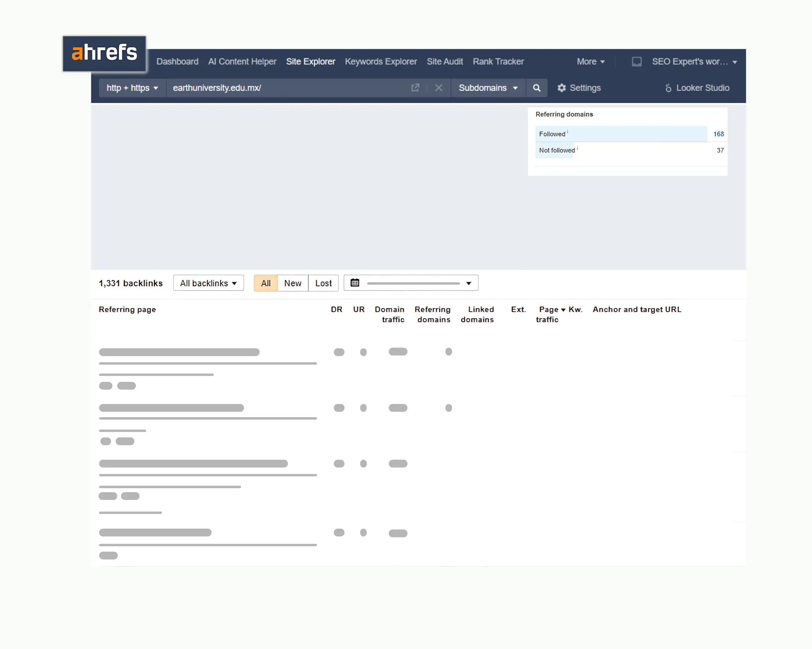
Task: Click the magnifier search icon
Action: pos(536,88)
